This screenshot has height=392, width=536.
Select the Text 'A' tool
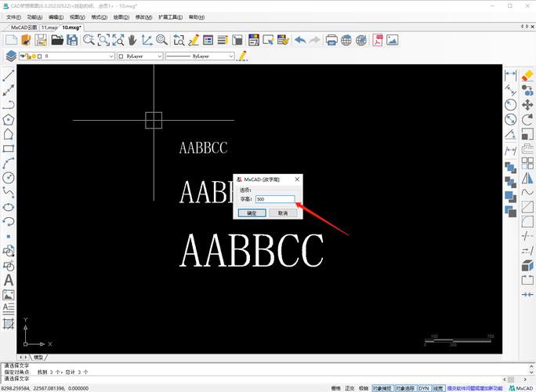click(x=9, y=280)
